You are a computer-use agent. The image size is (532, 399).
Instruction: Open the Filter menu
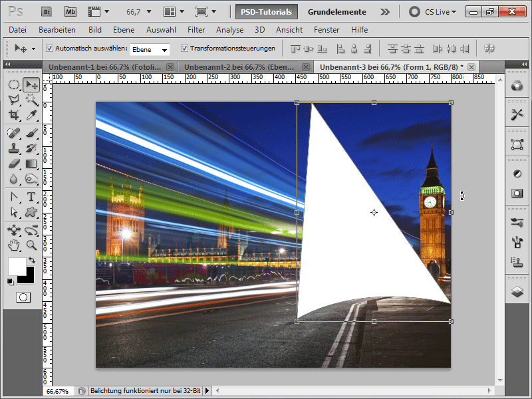196,30
